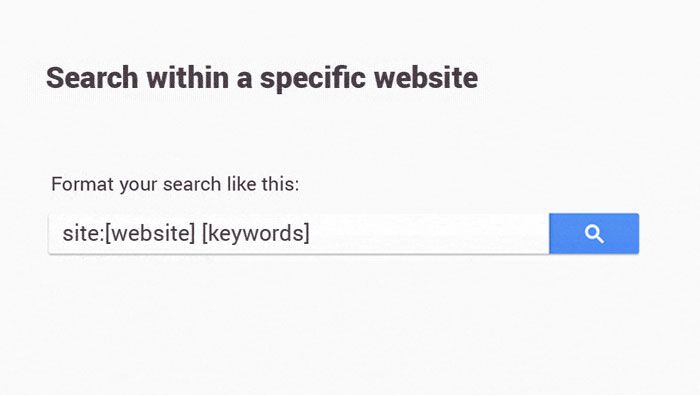Click the word 'website' in the bold heading
The image size is (700, 396).
(426, 78)
